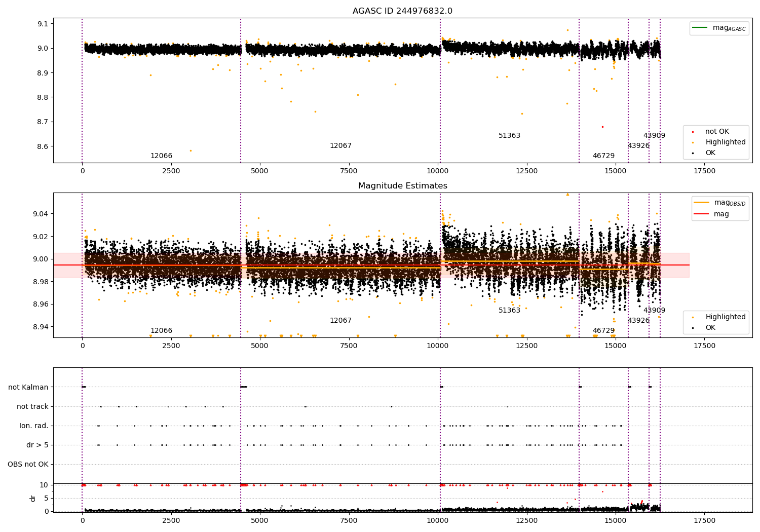The width and height of the screenshot is (760, 532).
Task: Click the 9.00 y-axis tick label
Action: [40, 259]
